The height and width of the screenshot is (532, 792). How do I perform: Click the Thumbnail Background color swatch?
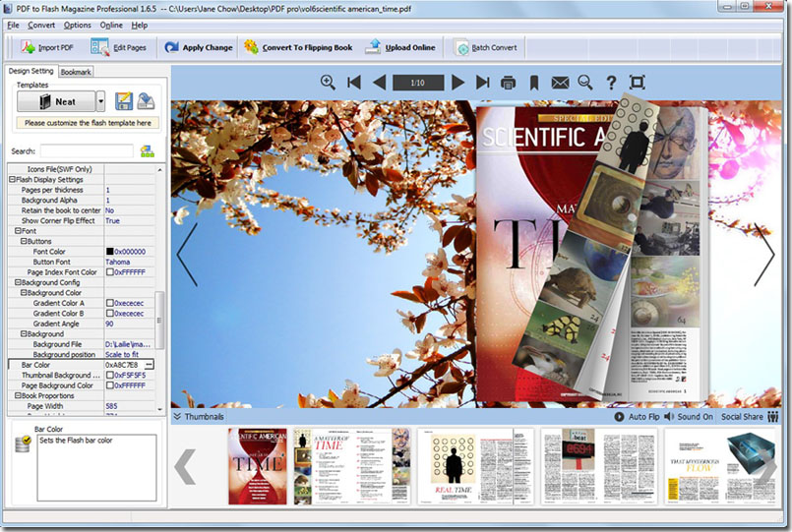pyautogui.click(x=109, y=375)
